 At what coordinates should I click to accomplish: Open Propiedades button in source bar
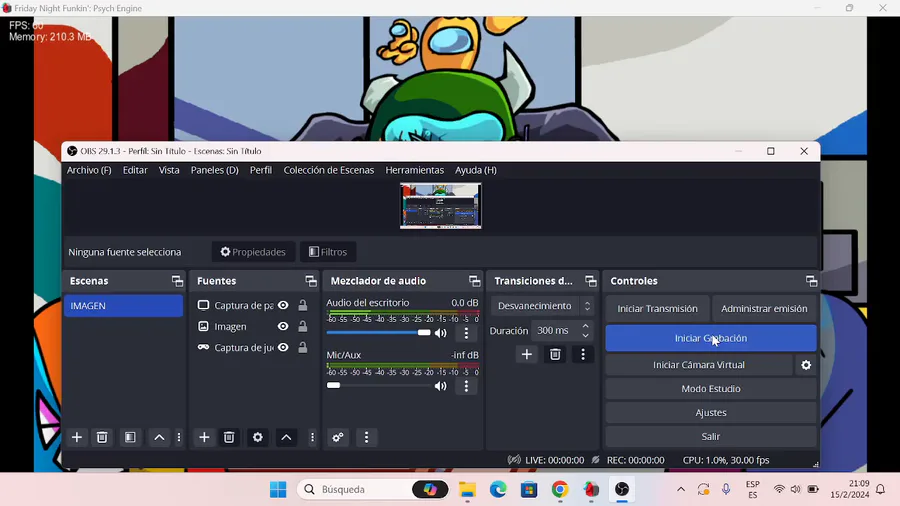tap(253, 252)
